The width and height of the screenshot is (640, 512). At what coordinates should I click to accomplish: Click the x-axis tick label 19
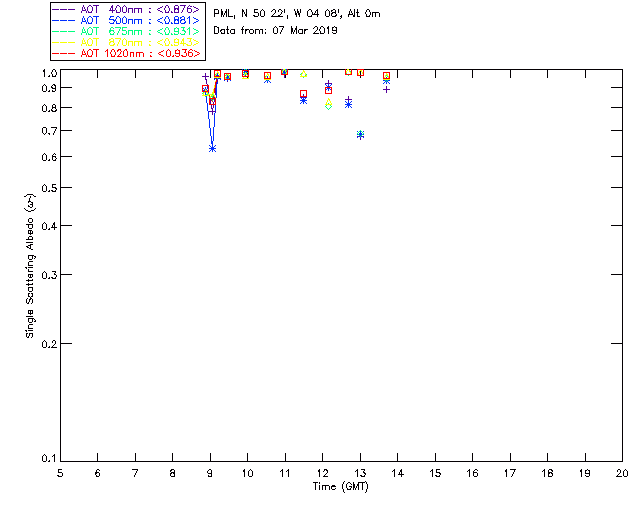point(585,473)
